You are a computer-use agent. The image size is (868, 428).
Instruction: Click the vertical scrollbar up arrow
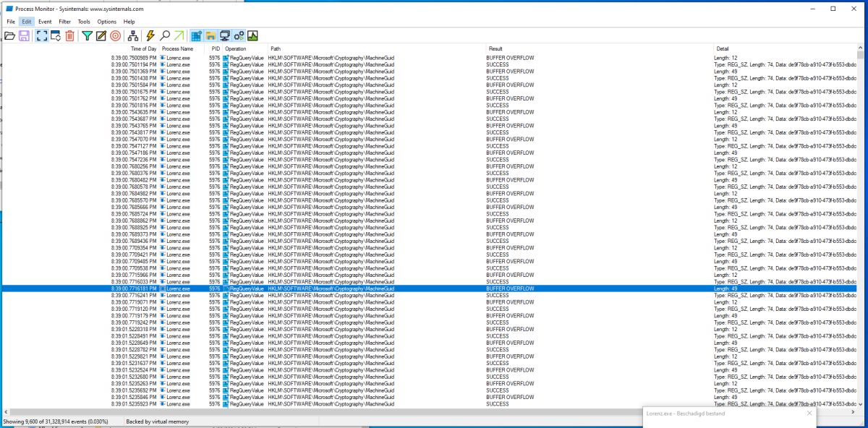pos(861,48)
